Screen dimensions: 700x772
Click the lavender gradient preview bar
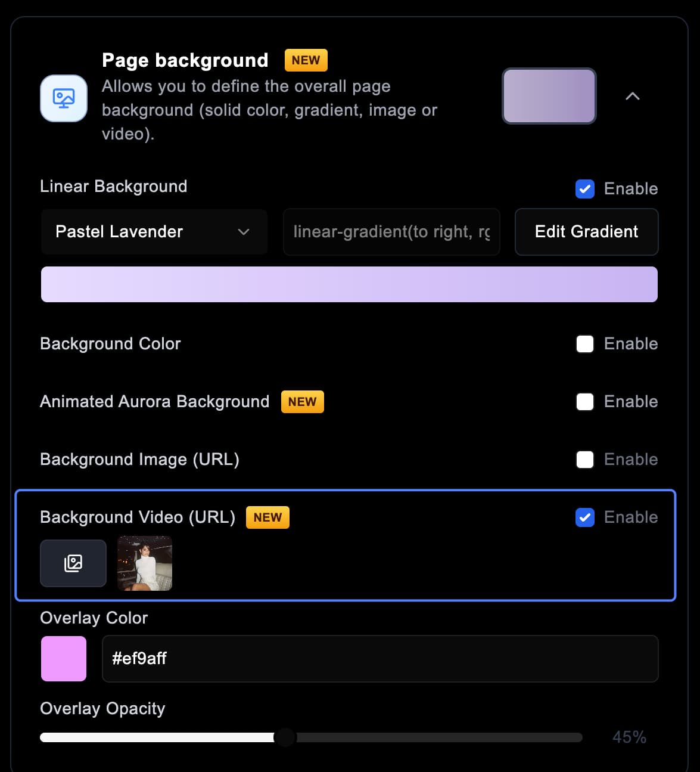pos(349,284)
